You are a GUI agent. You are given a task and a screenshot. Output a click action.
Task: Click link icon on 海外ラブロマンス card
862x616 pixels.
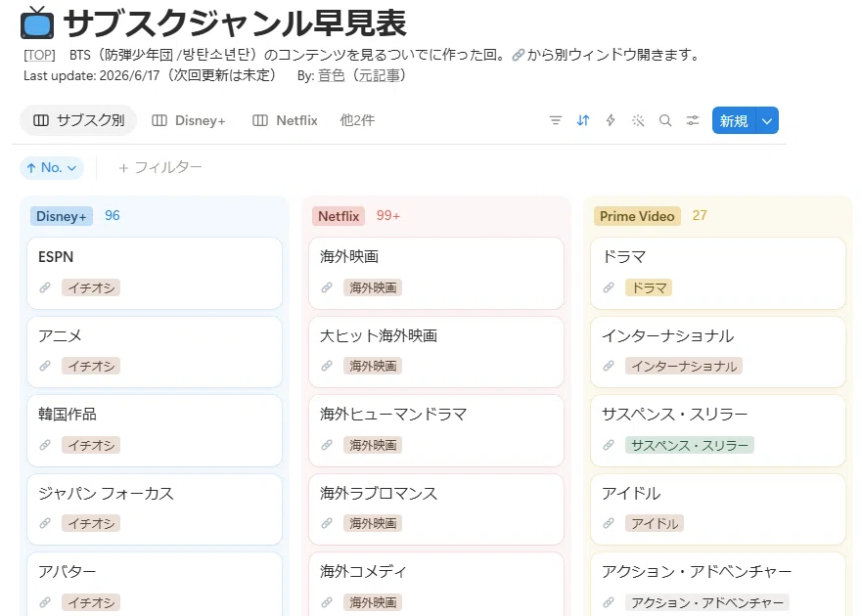327,524
